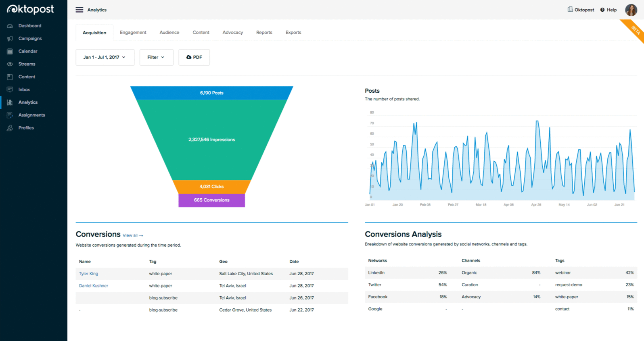Click the Jun 26, 2017 date cell

pyautogui.click(x=301, y=298)
